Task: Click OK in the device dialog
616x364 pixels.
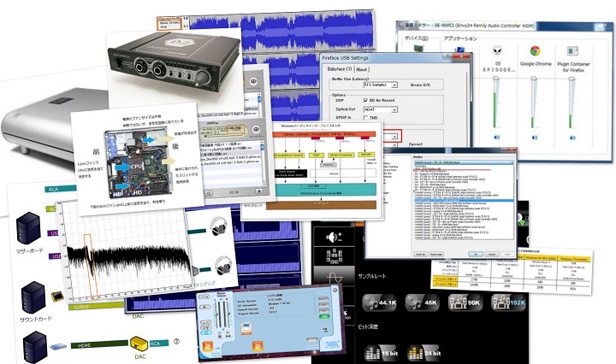Action: coord(476,254)
